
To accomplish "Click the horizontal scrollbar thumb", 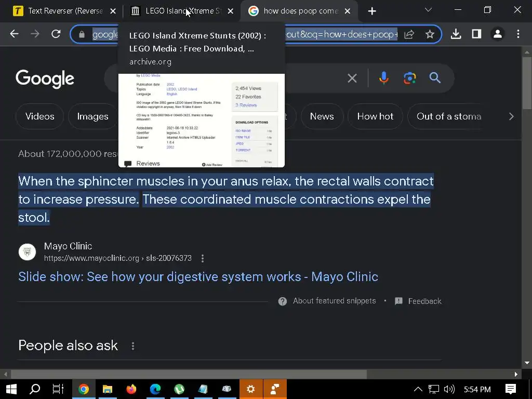I will pos(189,374).
